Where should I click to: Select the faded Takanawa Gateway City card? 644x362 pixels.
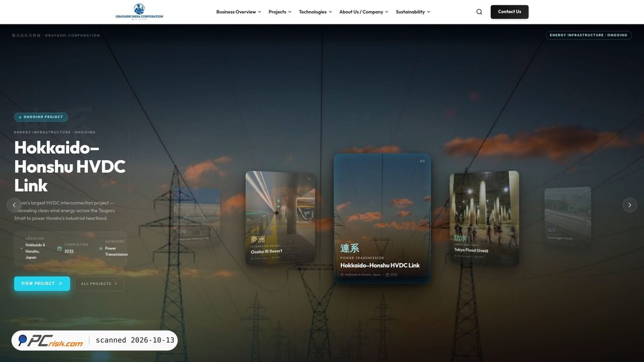(197, 216)
